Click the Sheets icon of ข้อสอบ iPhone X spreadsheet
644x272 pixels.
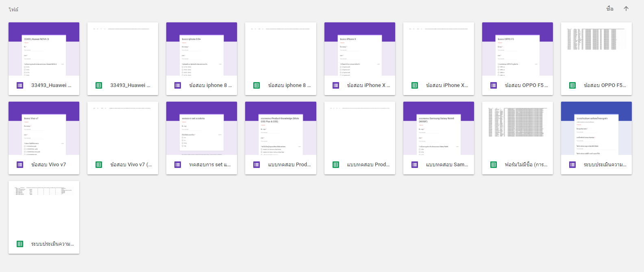[415, 85]
